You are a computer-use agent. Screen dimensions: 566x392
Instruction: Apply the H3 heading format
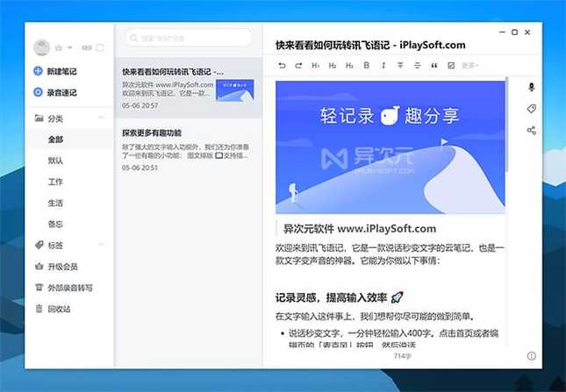click(349, 65)
